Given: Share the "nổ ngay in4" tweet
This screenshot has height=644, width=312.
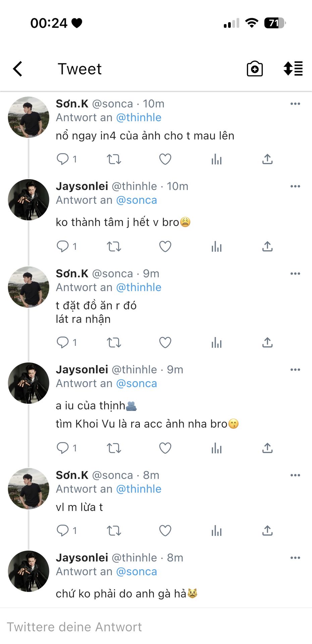Looking at the screenshot, I should pyautogui.click(x=267, y=159).
